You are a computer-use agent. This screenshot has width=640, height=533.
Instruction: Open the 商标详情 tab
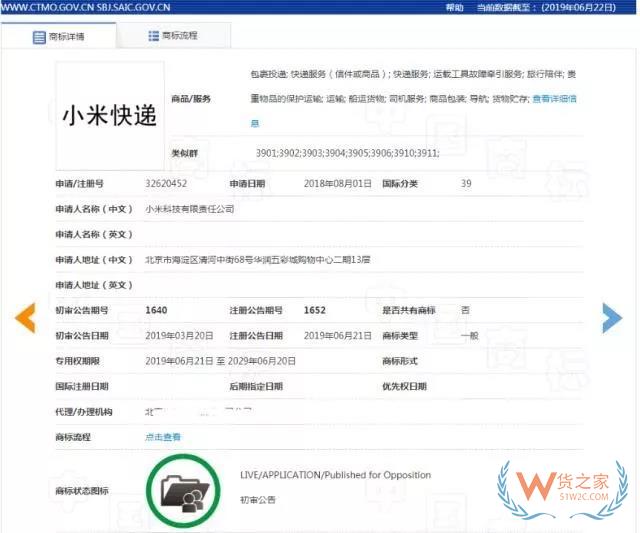click(58, 37)
